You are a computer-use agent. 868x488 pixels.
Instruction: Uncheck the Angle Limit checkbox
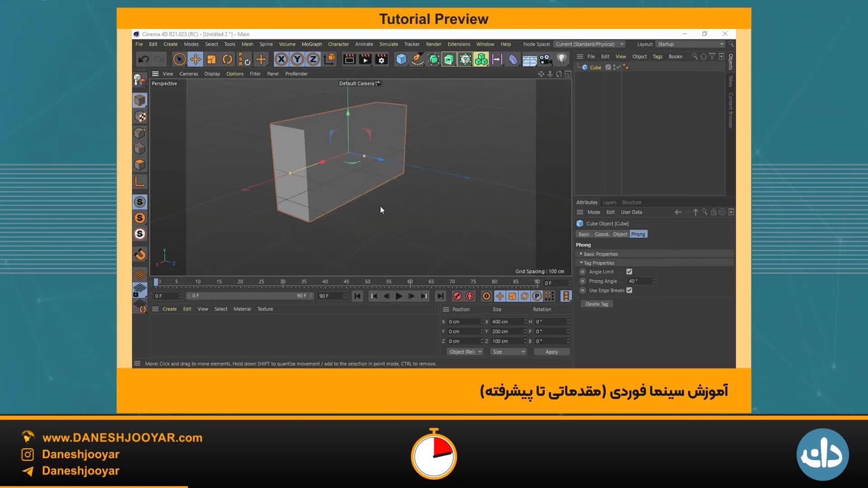coord(629,272)
